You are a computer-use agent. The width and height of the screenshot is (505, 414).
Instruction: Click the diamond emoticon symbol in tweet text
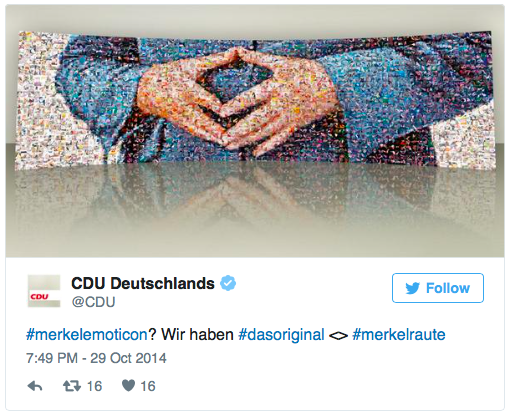click(x=338, y=336)
